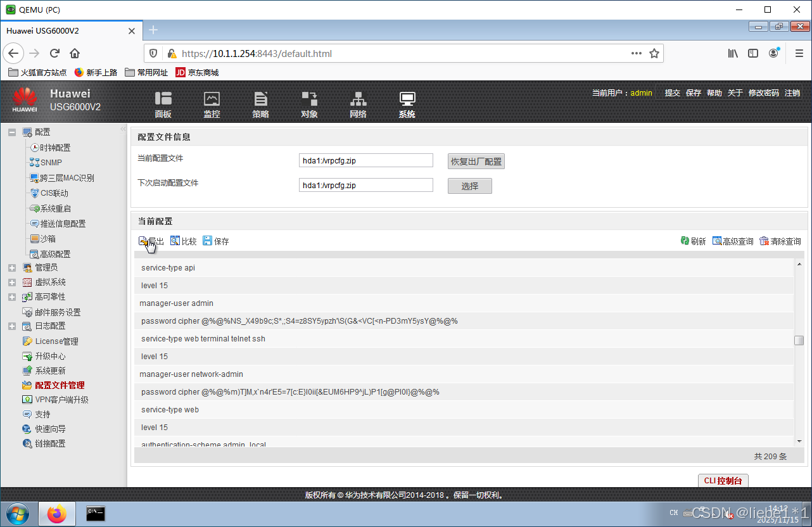Open 高级查询 advanced query
812x527 pixels.
click(733, 241)
